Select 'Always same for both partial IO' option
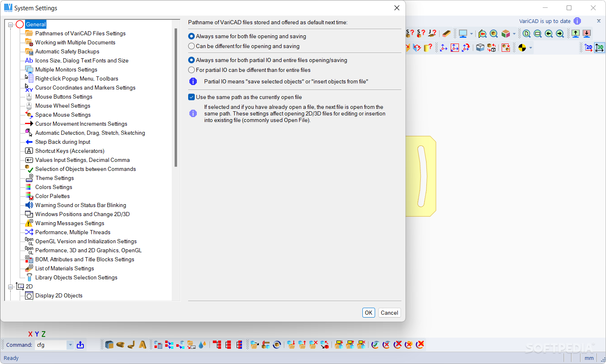Image resolution: width=606 pixels, height=364 pixels. (x=267, y=60)
